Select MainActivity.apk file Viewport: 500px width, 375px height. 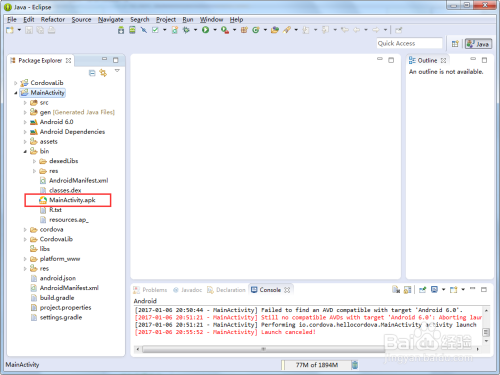click(x=67, y=200)
